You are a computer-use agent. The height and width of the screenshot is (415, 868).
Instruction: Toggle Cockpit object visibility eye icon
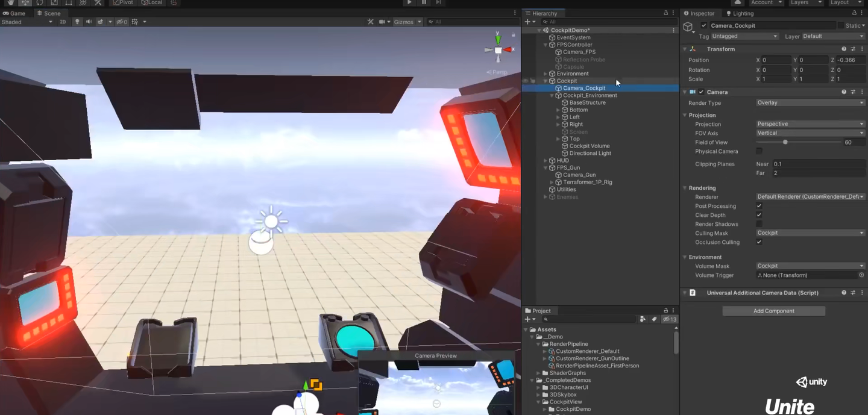(x=525, y=81)
